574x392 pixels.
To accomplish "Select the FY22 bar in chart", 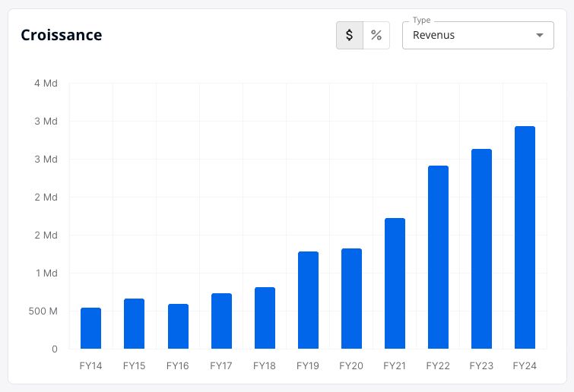I will tap(438, 257).
